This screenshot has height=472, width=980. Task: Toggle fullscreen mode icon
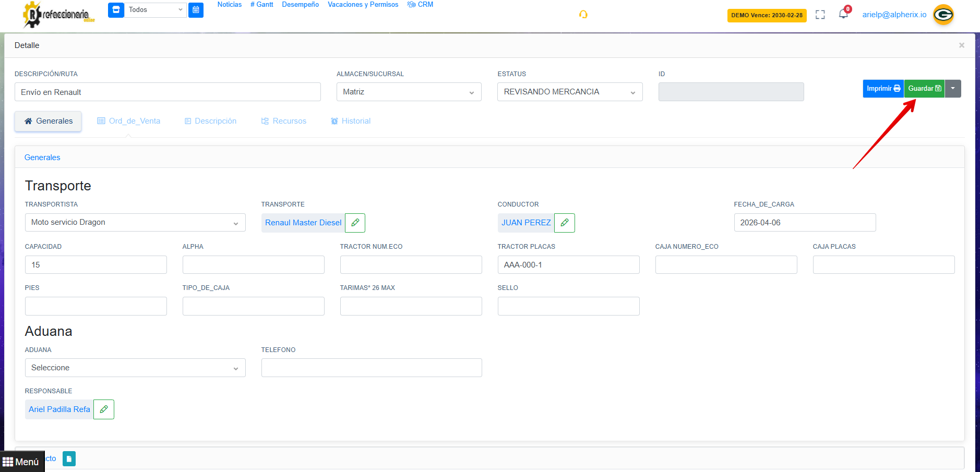coord(820,15)
